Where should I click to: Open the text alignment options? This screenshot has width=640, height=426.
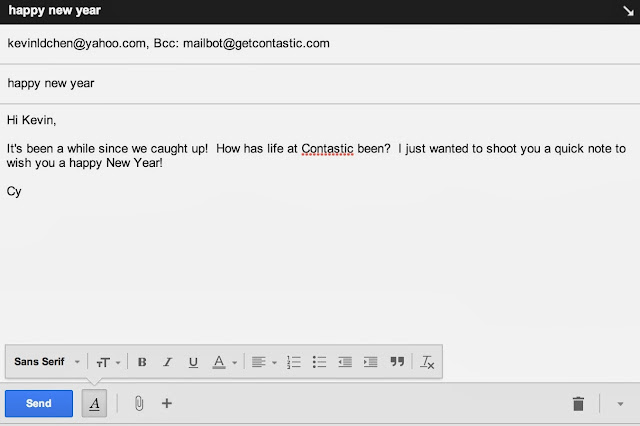pyautogui.click(x=259, y=362)
